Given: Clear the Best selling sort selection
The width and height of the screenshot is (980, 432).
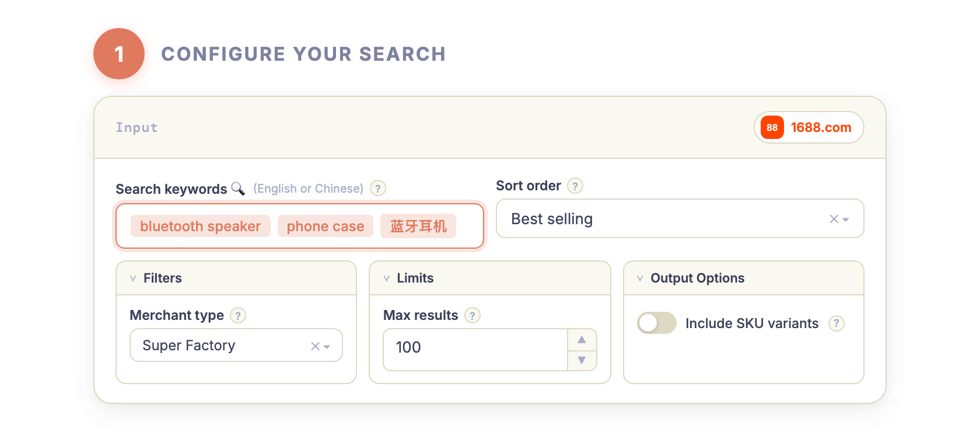Looking at the screenshot, I should 833,219.
